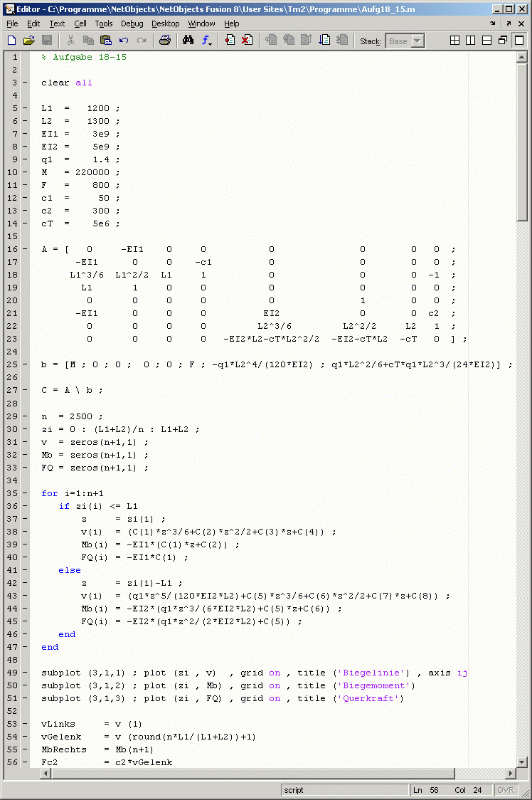
Task: Click the vertical scrollbar down arrow
Action: tap(522, 761)
